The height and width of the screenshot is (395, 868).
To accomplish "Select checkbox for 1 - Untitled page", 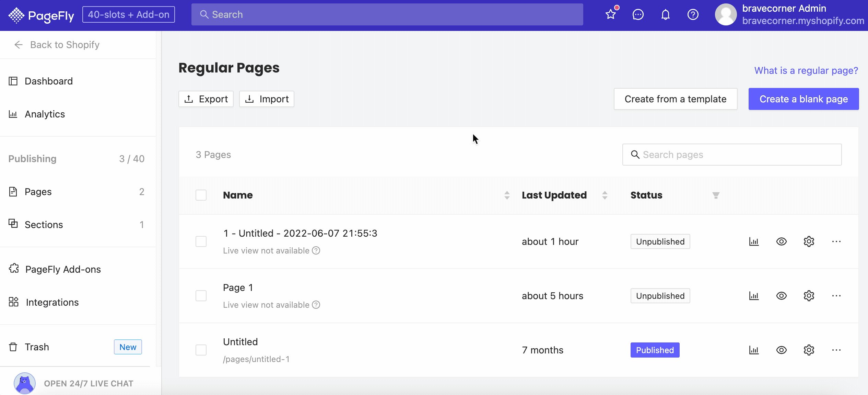I will [201, 241].
